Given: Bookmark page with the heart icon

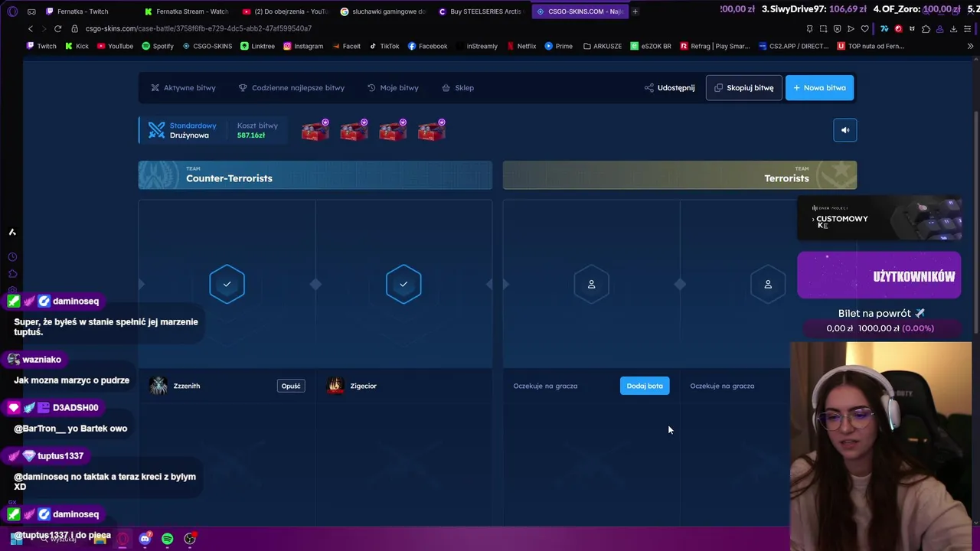Looking at the screenshot, I should [x=865, y=29].
